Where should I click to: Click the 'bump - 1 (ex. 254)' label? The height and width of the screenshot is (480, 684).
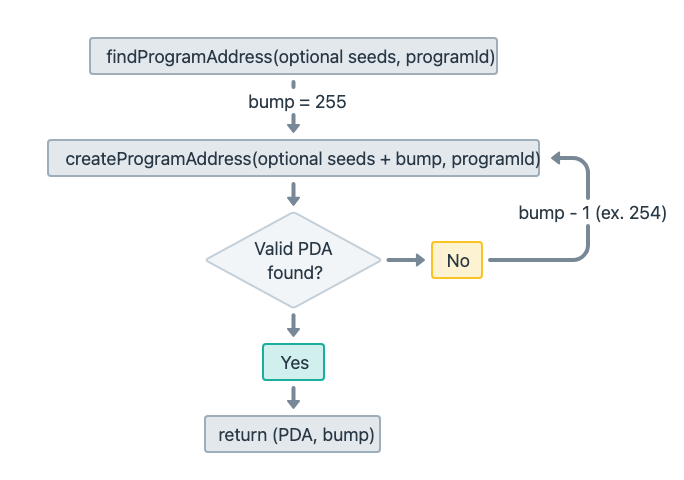(593, 213)
